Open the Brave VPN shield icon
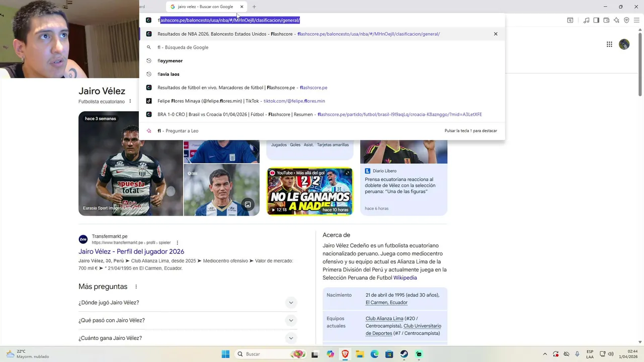This screenshot has width=644, height=362. [x=626, y=20]
